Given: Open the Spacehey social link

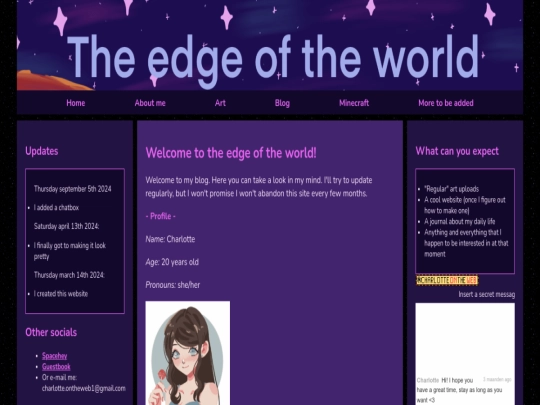Looking at the screenshot, I should pyautogui.click(x=54, y=356).
